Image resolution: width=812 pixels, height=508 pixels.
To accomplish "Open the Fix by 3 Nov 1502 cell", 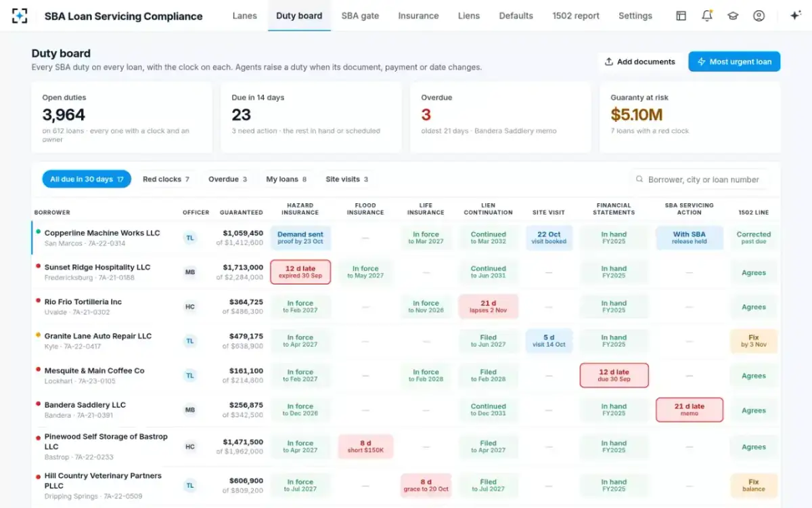I will coord(754,341).
